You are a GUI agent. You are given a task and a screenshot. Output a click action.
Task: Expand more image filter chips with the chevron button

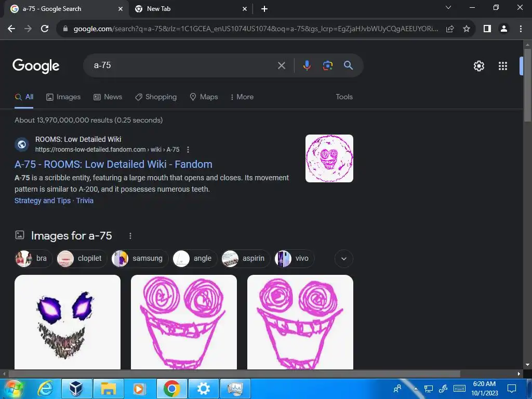(344, 259)
